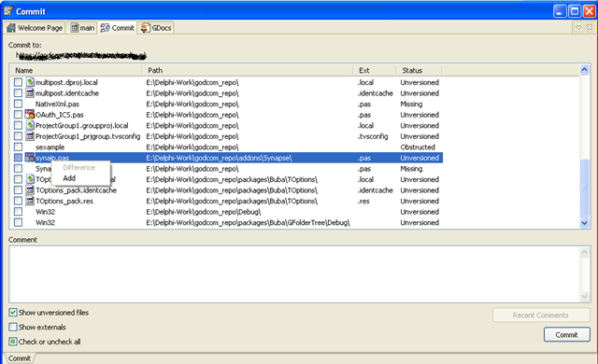Toggle Show unversioned files checkbox

(13, 313)
